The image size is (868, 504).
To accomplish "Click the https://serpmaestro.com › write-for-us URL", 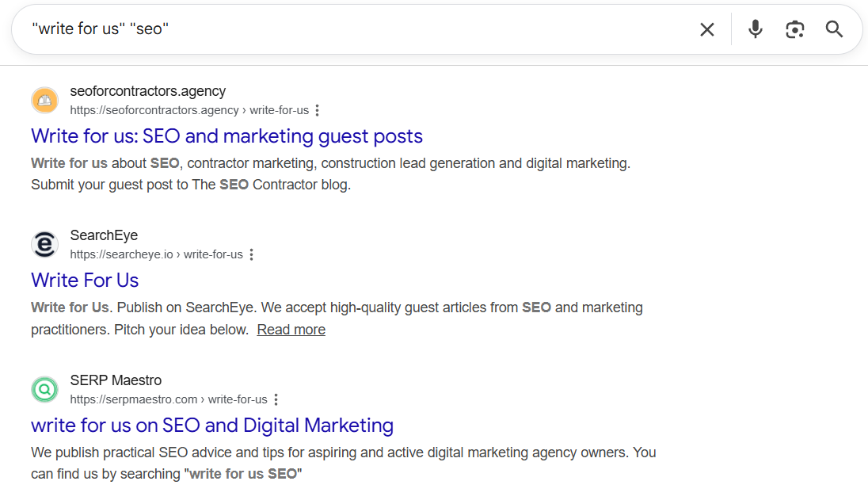I will tap(168, 399).
